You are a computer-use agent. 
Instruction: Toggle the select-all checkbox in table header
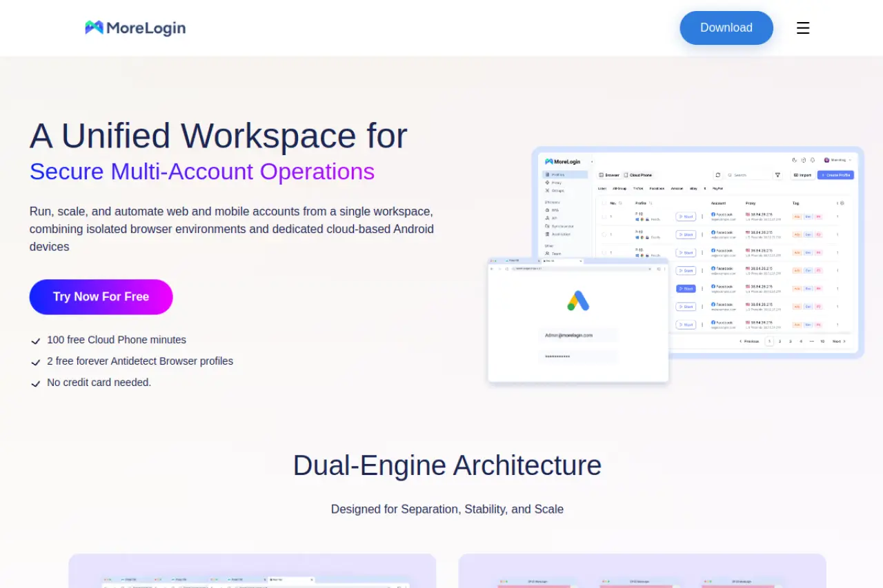[x=605, y=203]
